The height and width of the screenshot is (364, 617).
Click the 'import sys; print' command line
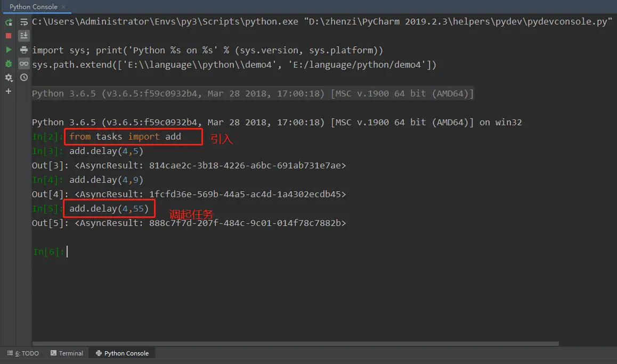click(207, 51)
